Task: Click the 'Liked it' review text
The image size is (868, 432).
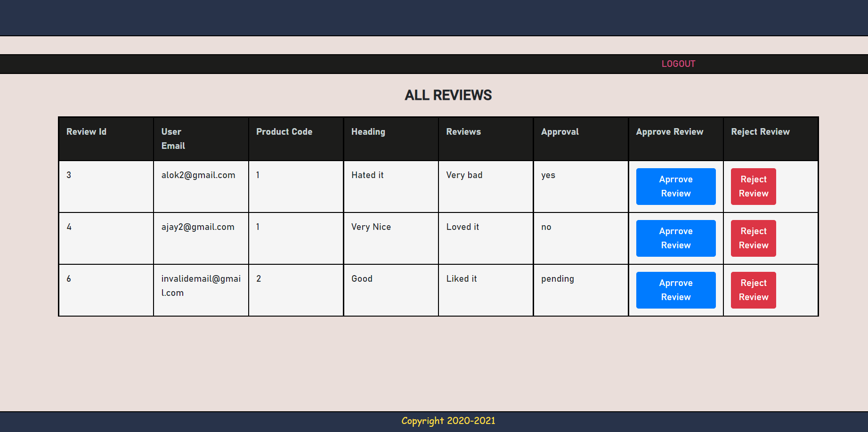Action: tap(462, 279)
